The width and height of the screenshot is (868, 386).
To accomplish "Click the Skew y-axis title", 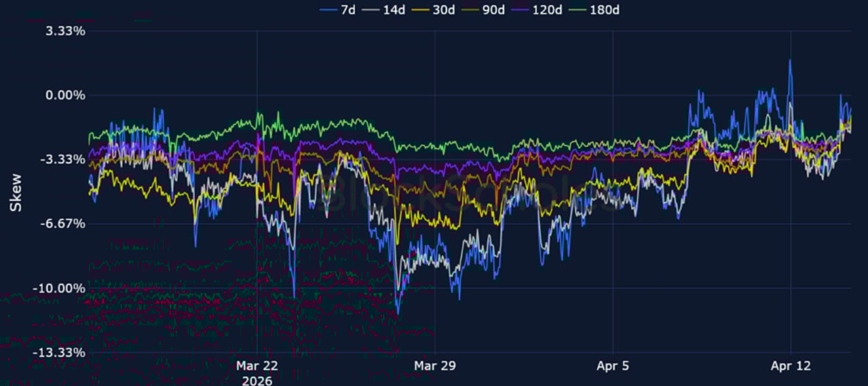I will click(x=16, y=192).
